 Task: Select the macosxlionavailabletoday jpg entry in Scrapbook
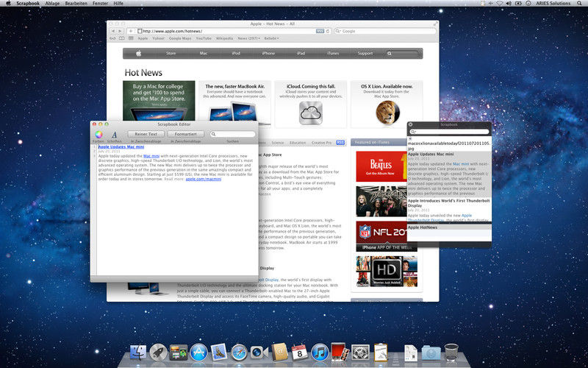point(449,144)
